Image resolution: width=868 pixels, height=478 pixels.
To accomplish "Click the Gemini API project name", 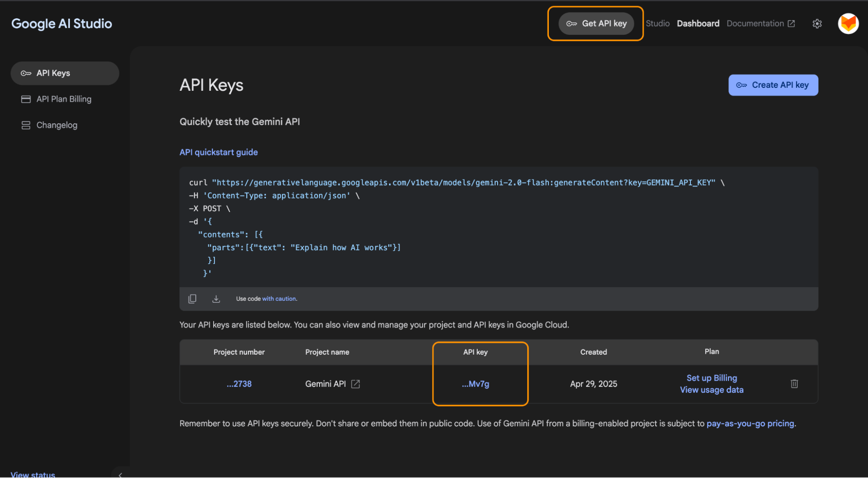I will (325, 384).
